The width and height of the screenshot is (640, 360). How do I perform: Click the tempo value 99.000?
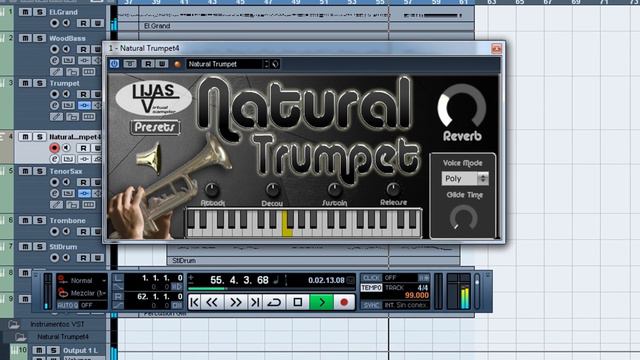pyautogui.click(x=416, y=296)
